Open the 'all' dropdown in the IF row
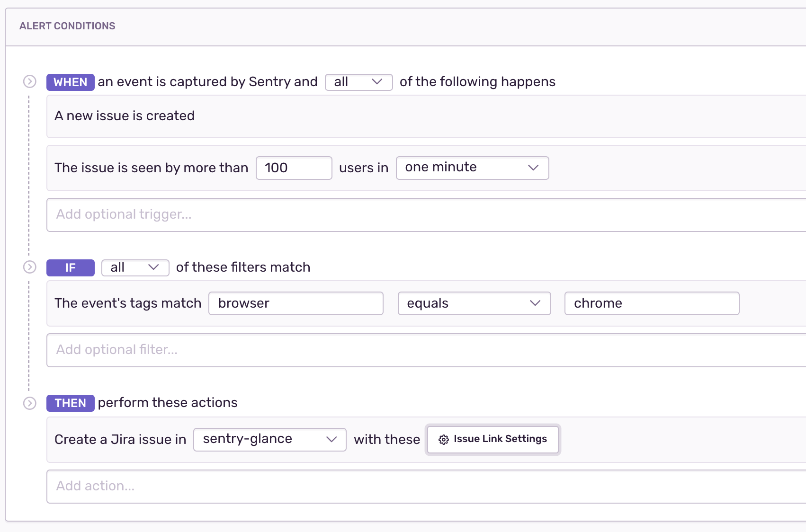The height and width of the screenshot is (532, 806). coord(135,267)
